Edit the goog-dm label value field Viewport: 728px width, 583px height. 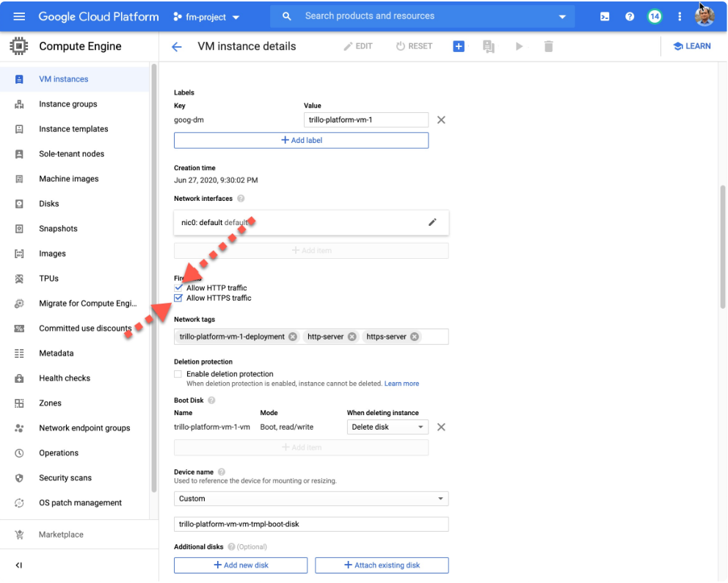[x=366, y=120]
